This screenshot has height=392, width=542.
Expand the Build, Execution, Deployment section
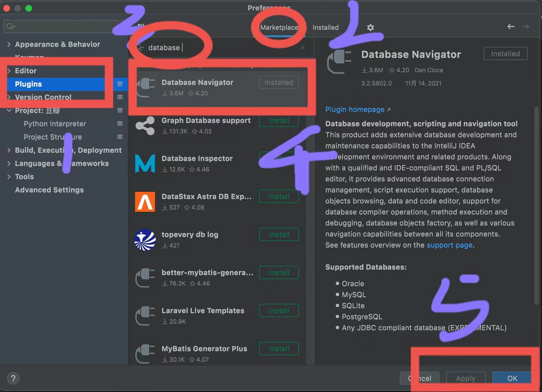tap(9, 150)
